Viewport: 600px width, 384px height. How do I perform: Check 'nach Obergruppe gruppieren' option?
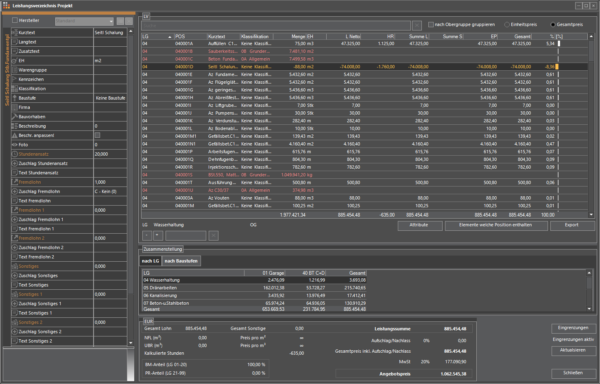tap(431, 24)
